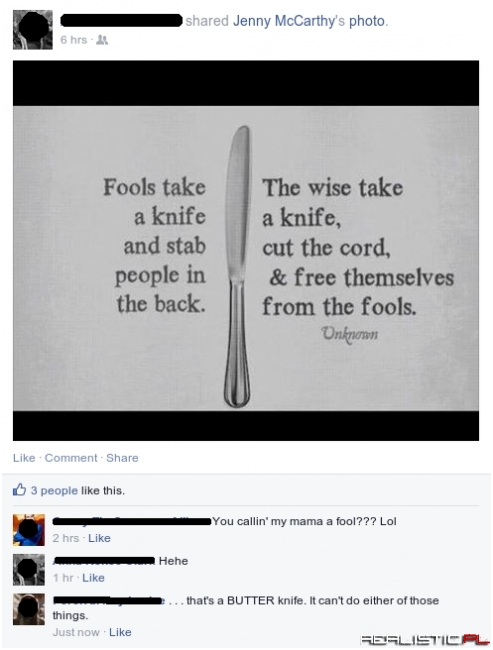Click the 6 hrs timestamp
The width and height of the screenshot is (493, 650).
pyautogui.click(x=73, y=40)
